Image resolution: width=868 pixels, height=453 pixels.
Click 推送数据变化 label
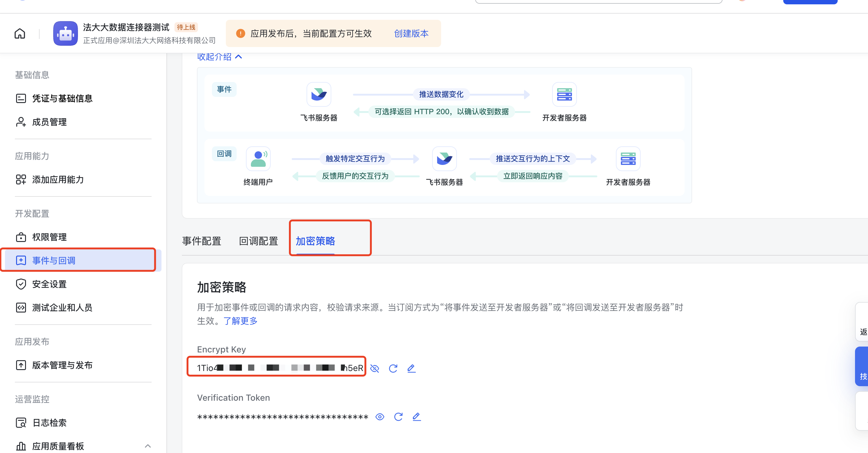point(441,94)
